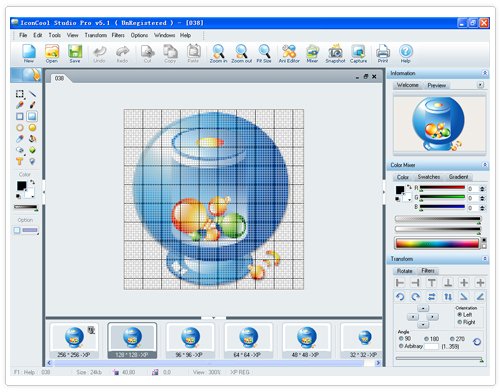Collapse the Color Mixer panel
This screenshot has height=392, width=500.
485,165
